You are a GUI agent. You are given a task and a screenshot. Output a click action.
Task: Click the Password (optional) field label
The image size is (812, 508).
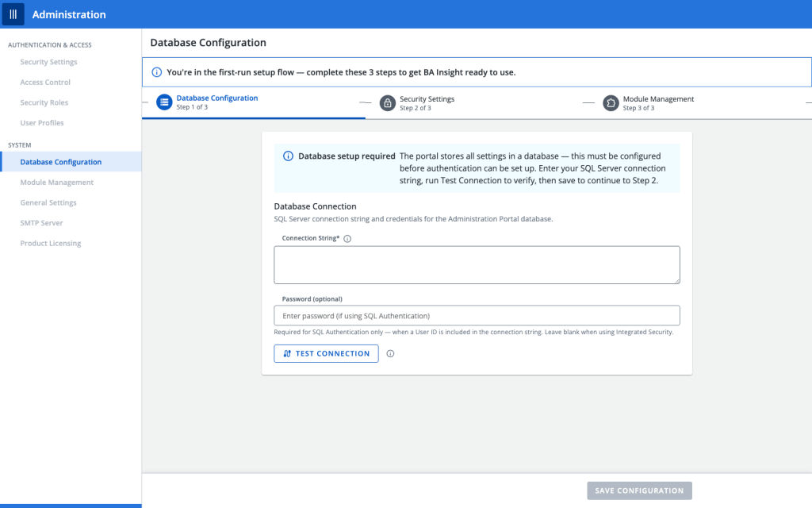[312, 299]
